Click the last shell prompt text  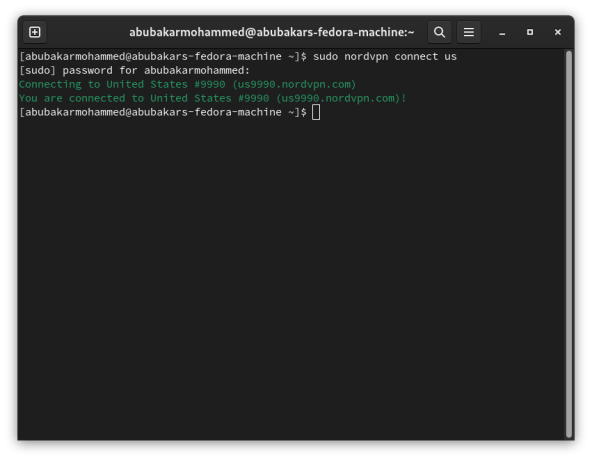point(163,113)
